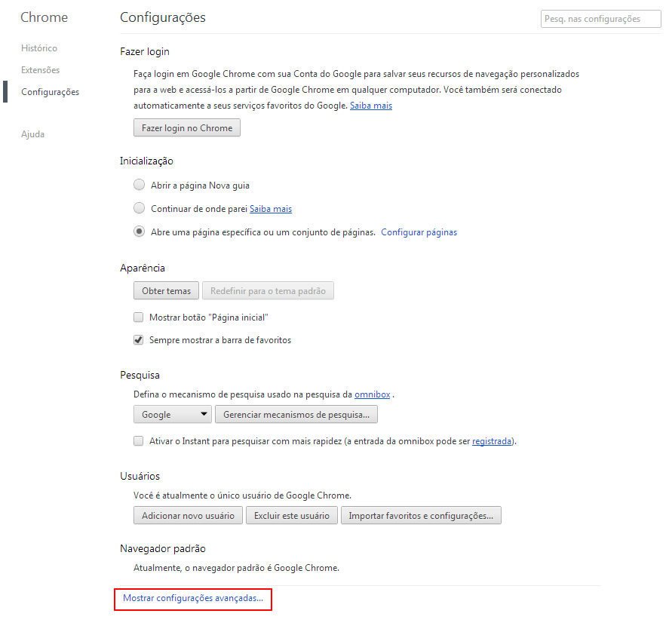Select 'Continuar de onde parei' option
Viewport: 672px width, 632px height.
click(x=139, y=207)
